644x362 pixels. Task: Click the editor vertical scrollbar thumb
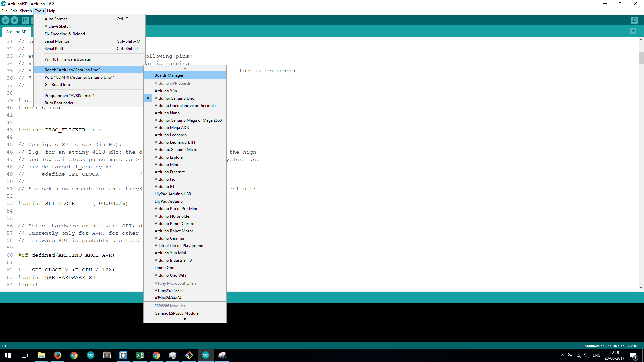(x=641, y=58)
